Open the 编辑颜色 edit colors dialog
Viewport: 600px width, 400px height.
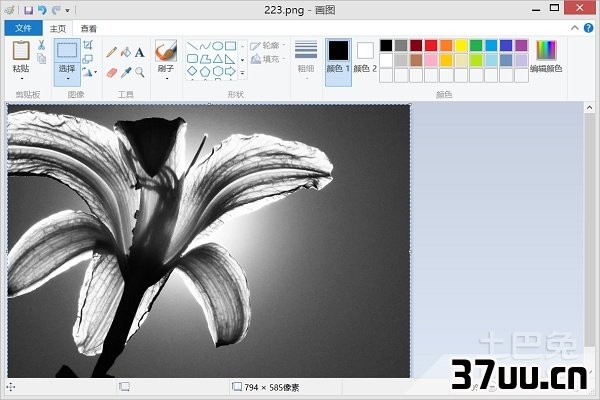click(x=546, y=56)
